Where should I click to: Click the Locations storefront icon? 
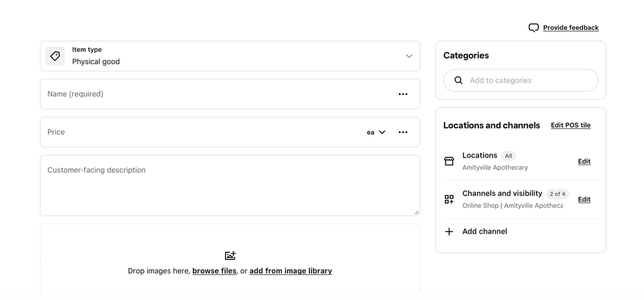pos(449,161)
